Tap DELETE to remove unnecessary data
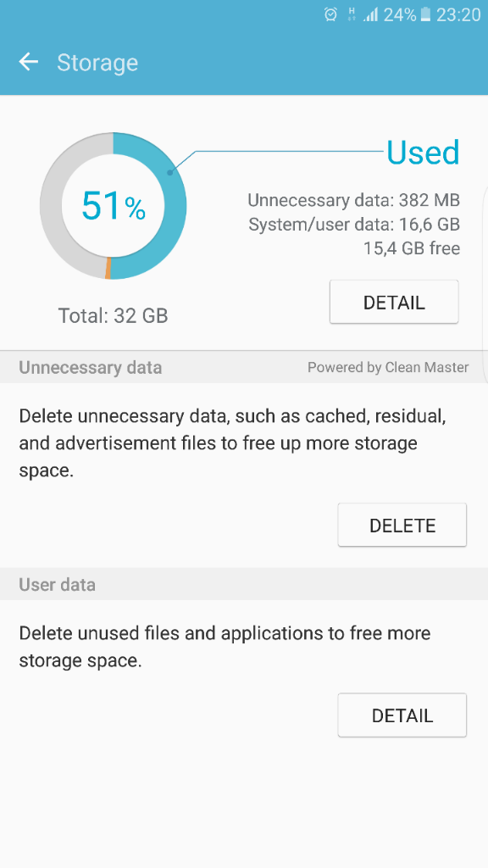 [402, 525]
